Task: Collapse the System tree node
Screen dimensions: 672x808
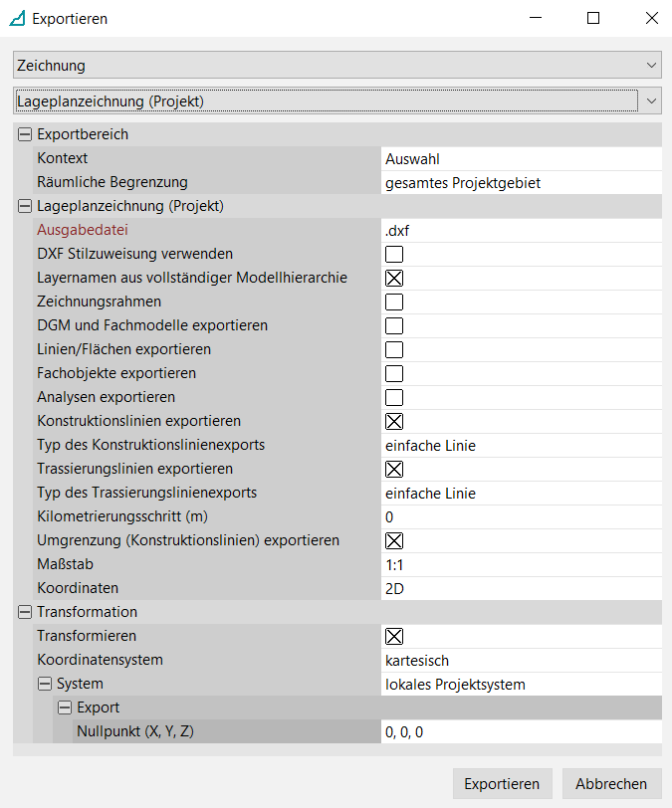Action: tap(44, 684)
